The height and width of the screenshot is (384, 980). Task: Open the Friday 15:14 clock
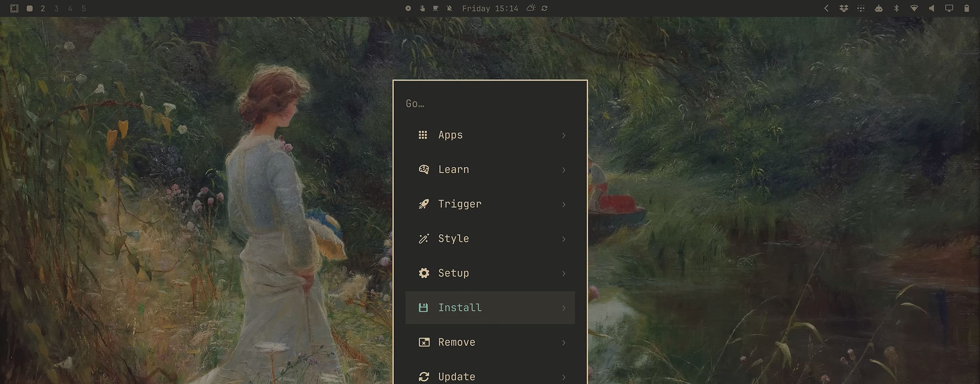tap(490, 9)
